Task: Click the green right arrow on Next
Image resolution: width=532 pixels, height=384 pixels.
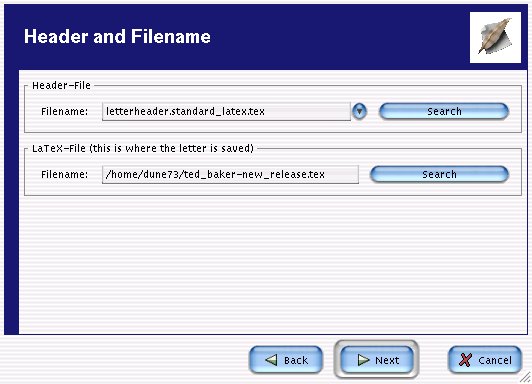Action: 363,360
